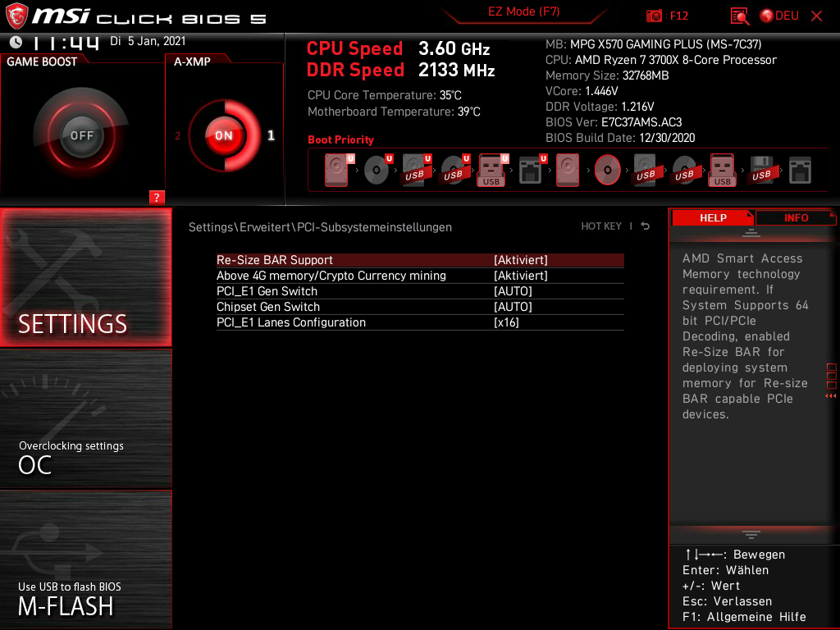
Task: Select the legacy USB hard disk boot icon
Action: (x=646, y=170)
